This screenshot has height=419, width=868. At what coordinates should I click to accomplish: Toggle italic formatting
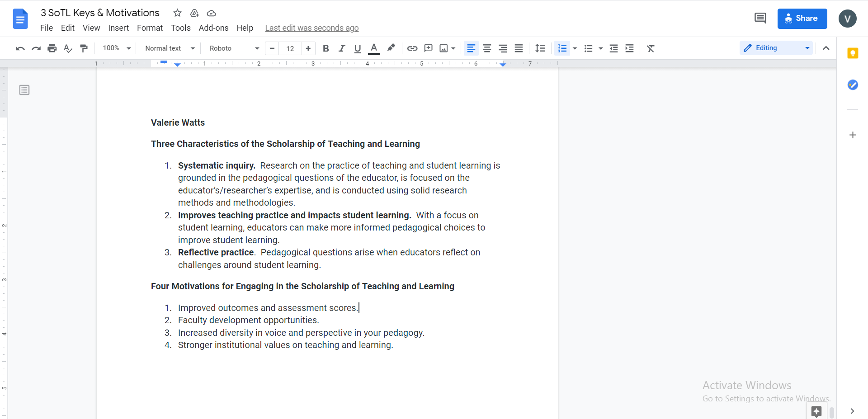tap(342, 48)
